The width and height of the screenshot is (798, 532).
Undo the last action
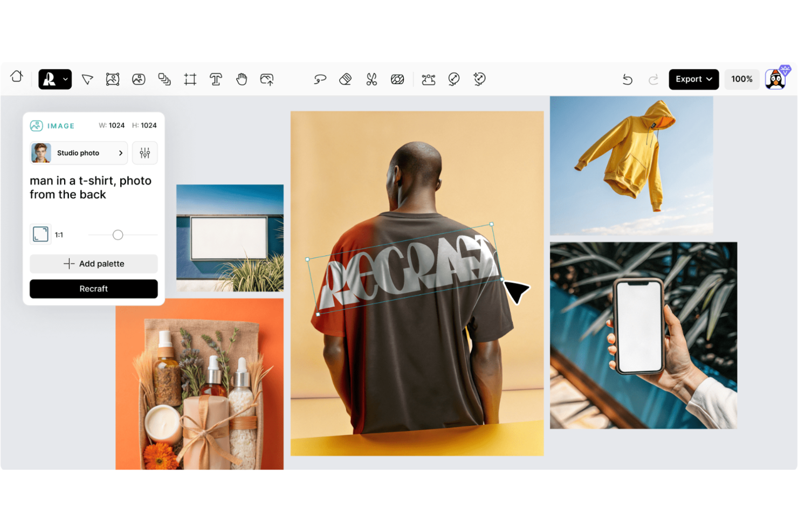pos(627,80)
